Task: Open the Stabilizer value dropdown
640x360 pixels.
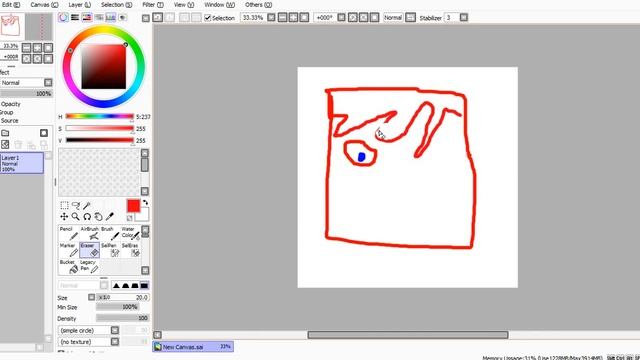Action: (464, 18)
